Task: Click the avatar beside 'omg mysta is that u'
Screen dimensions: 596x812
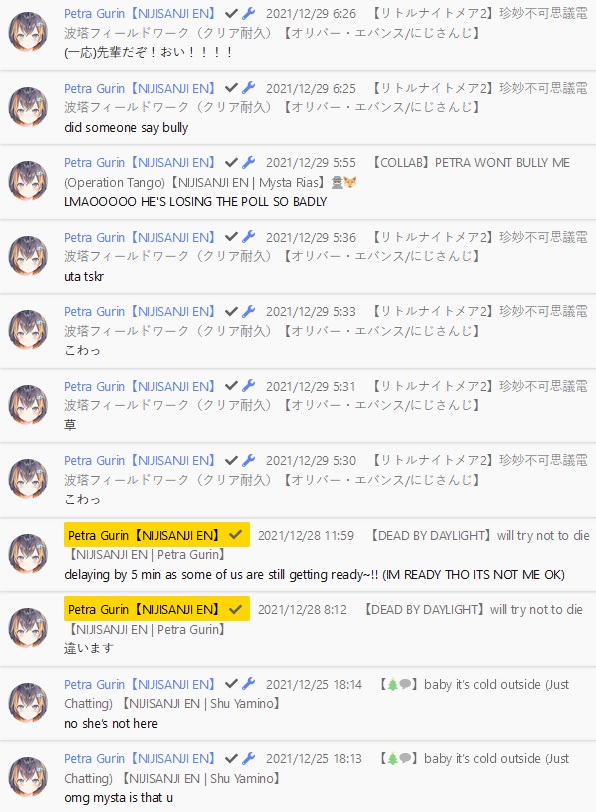Action: (28, 777)
